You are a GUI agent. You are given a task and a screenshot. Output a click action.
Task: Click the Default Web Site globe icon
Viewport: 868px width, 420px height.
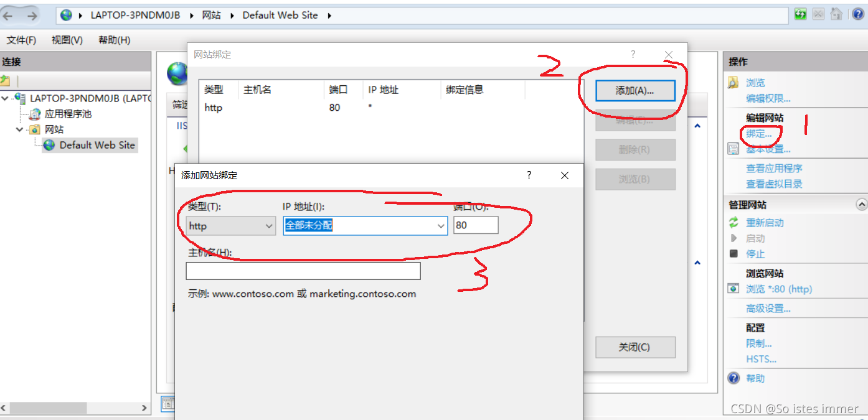(49, 145)
